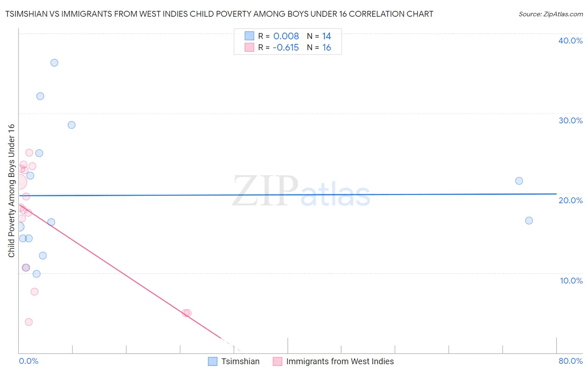Click the pink data point pair near 5%
Screen dimensions: 588x373
pos(187,313)
